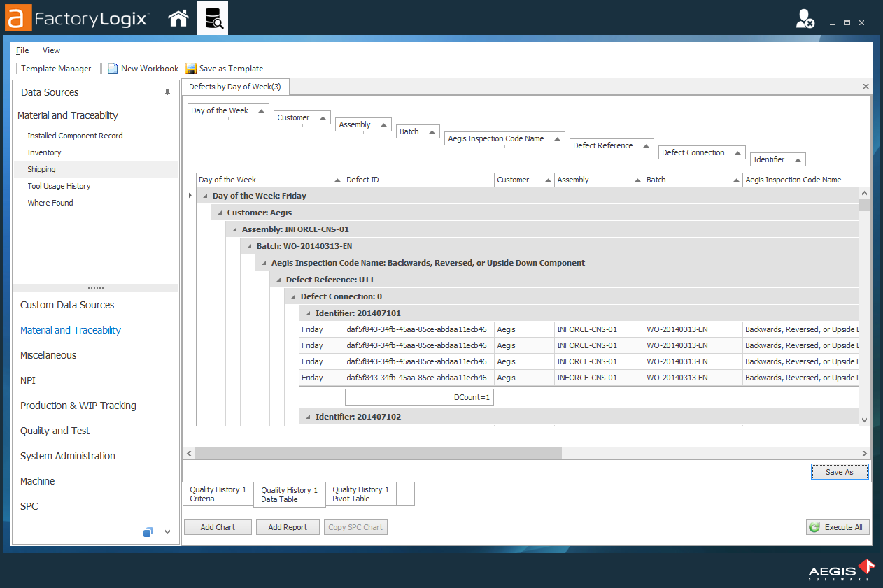Click the green Execute All refresh icon
This screenshot has width=883, height=588.
tap(814, 527)
